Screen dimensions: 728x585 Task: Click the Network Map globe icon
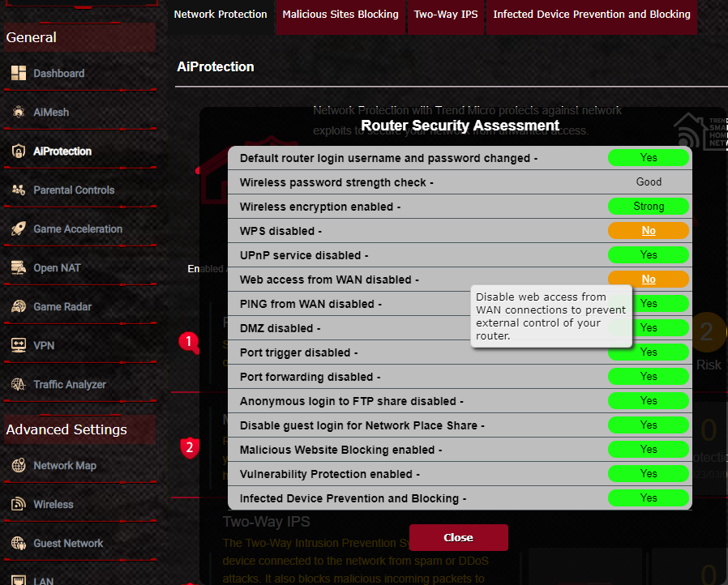point(19,465)
